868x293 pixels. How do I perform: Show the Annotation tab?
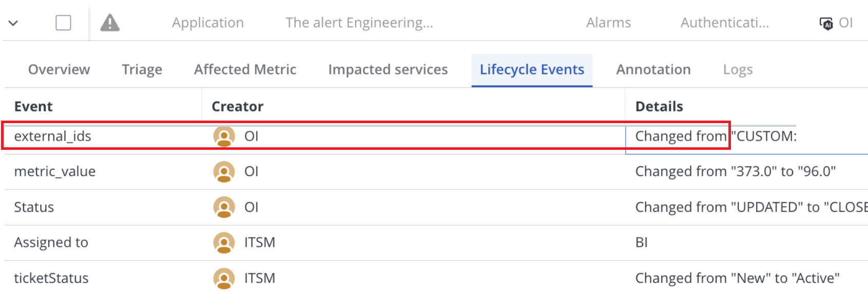pos(653,70)
